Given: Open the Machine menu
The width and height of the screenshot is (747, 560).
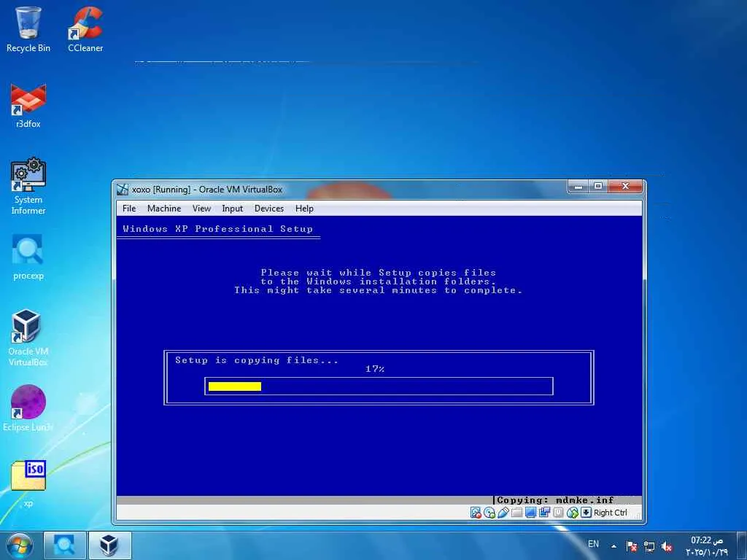Looking at the screenshot, I should click(x=164, y=209).
